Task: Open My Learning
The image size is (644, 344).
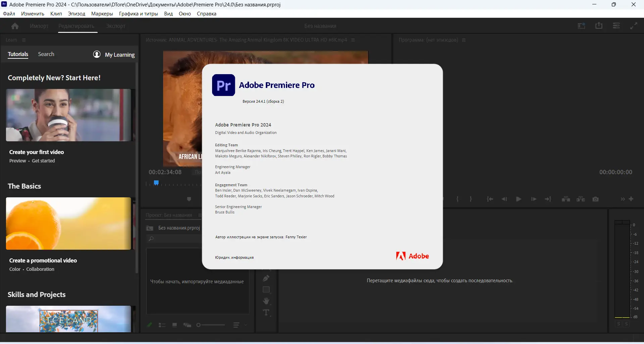Action: tap(119, 55)
